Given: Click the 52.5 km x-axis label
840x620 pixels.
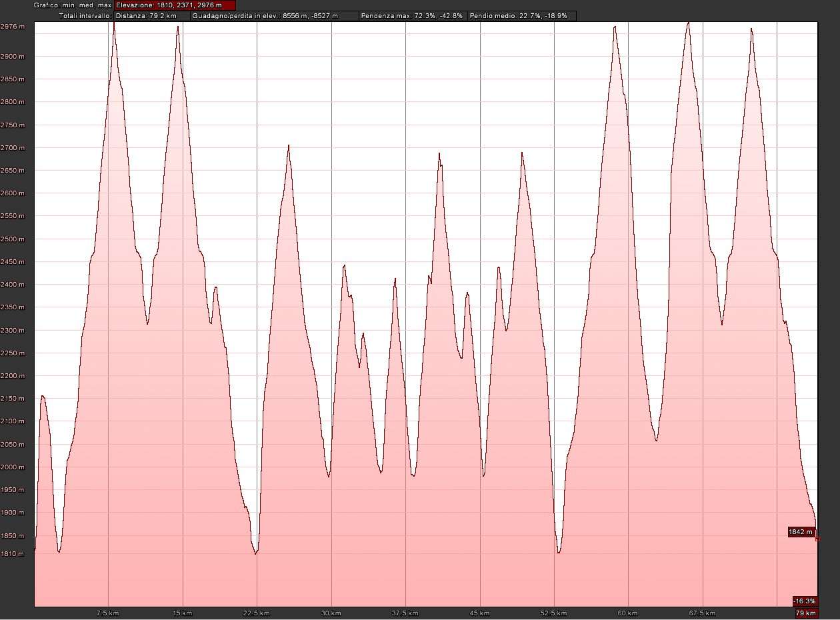Looking at the screenshot, I should 554,613.
